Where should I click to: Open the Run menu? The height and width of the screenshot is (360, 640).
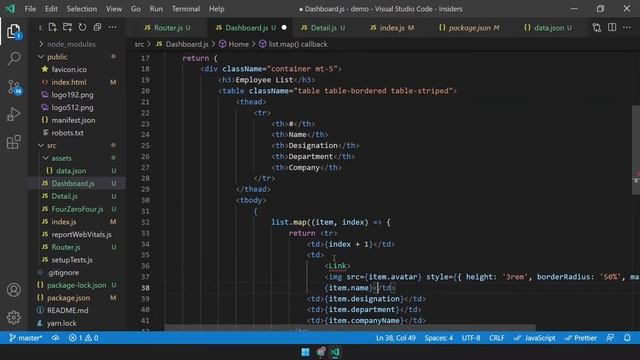point(156,9)
